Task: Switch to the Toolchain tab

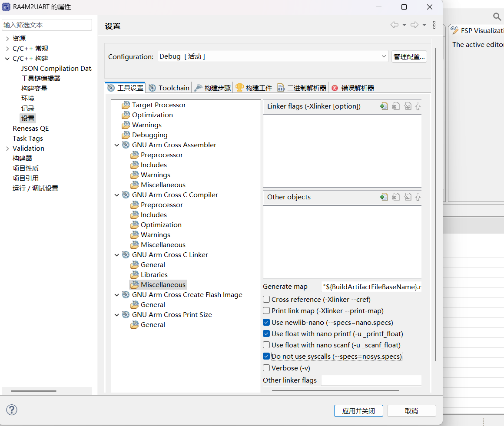Action: coord(169,88)
